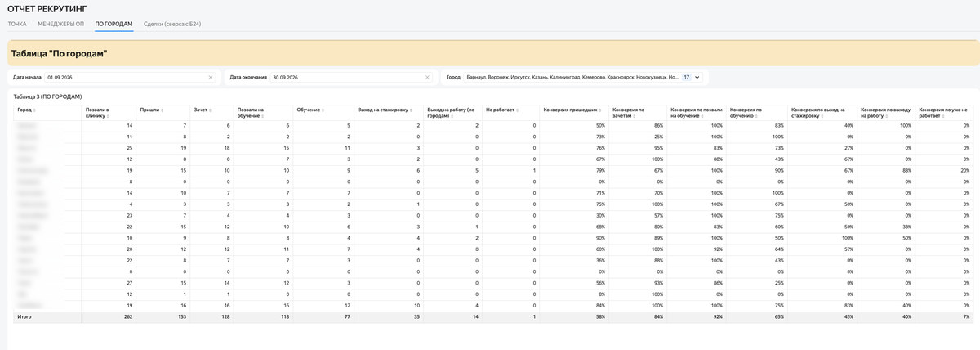The image size is (980, 350).
Task: Sort by Конверсия пришедших icon
Action: 600,110
